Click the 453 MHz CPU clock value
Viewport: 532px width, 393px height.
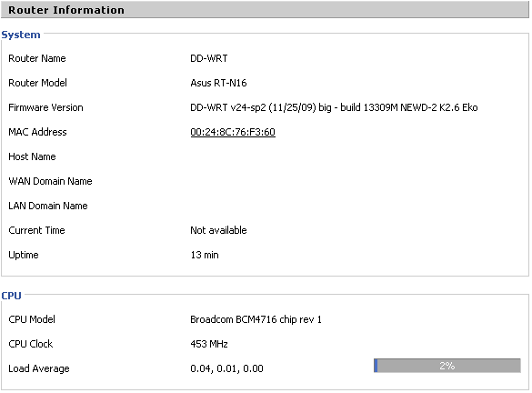coord(209,344)
